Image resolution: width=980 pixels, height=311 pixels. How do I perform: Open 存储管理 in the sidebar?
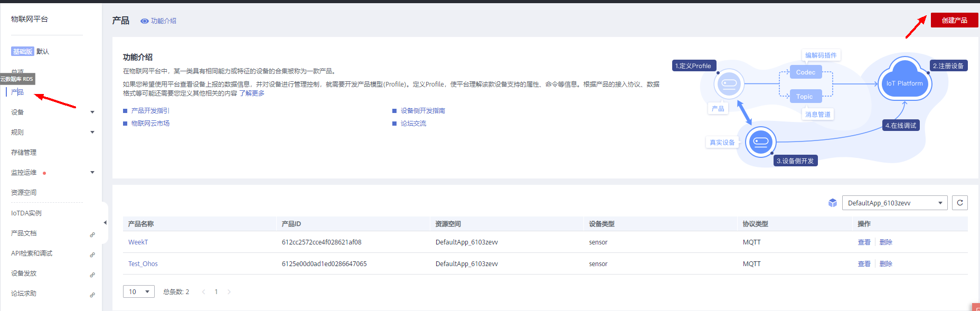[24, 152]
